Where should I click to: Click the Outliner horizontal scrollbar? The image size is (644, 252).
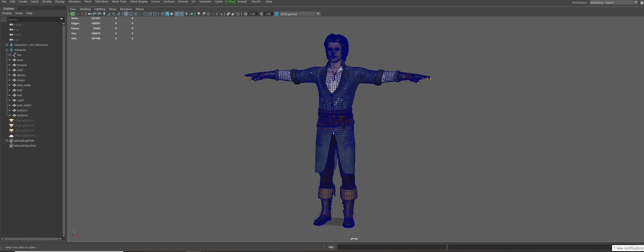31,239
